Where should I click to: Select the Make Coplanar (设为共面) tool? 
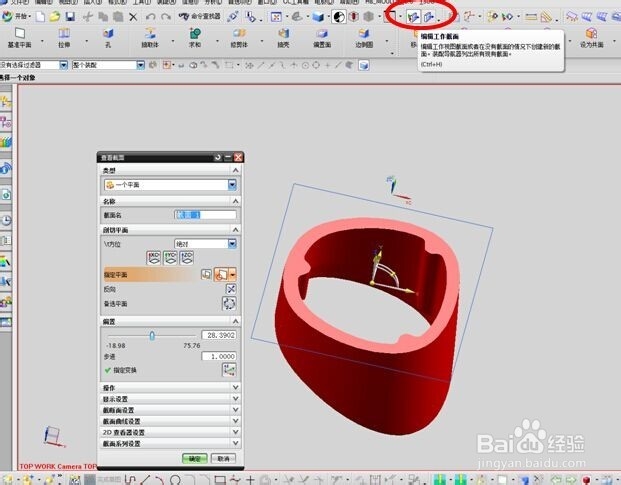[x=592, y=38]
